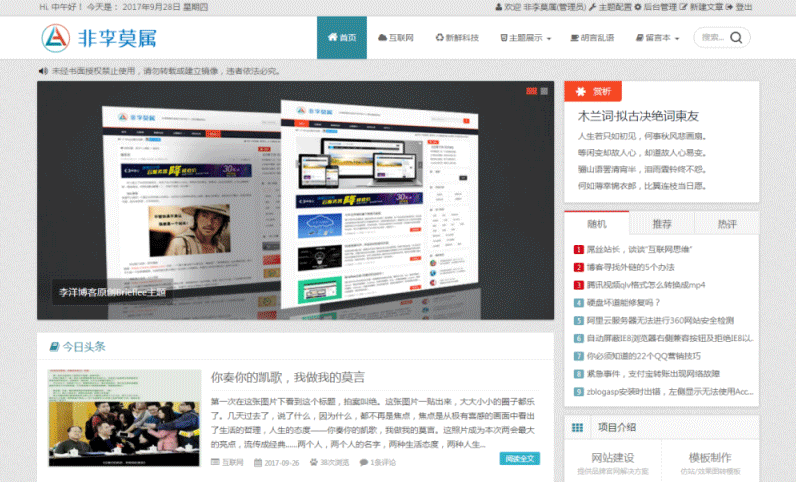The width and height of the screenshot is (796, 482).
Task: Click rank badge number 9 in list
Action: (x=579, y=392)
